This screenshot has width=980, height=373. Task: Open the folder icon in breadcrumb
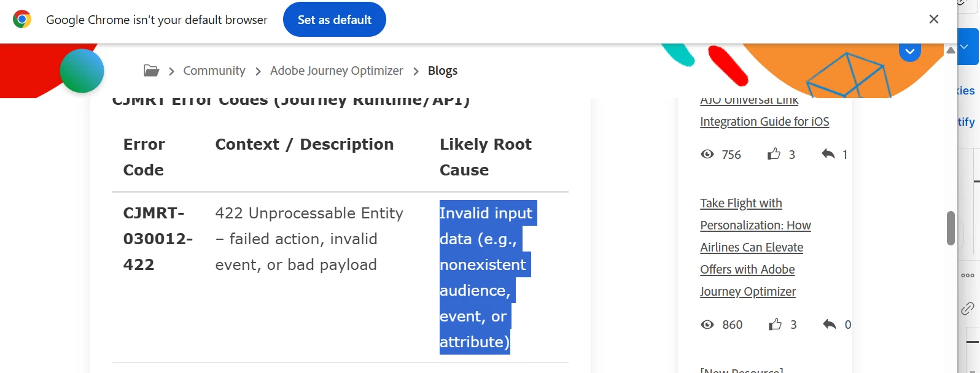click(151, 71)
